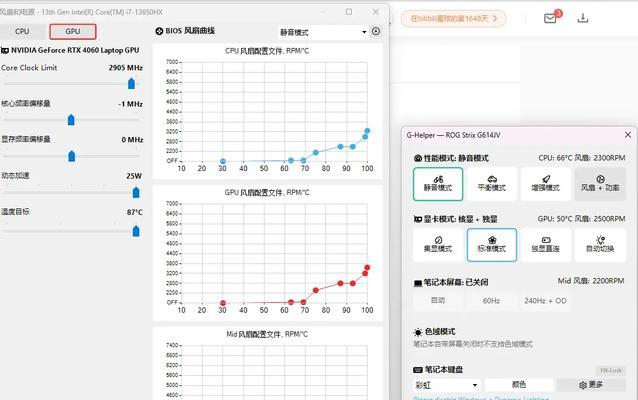Select 标准模式 GPU mode
Image resolution: width=638 pixels, height=400 pixels.
[492, 245]
